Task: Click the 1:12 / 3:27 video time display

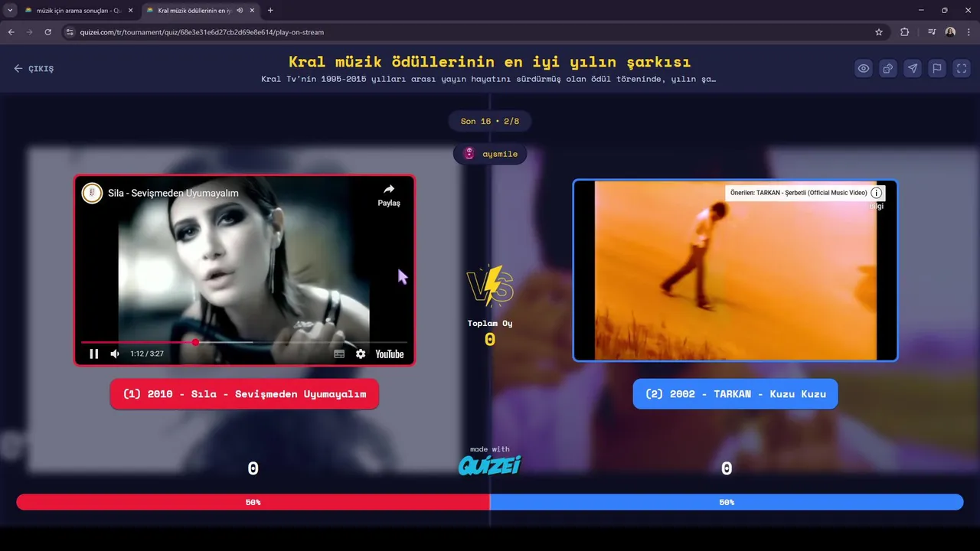Action: (147, 354)
